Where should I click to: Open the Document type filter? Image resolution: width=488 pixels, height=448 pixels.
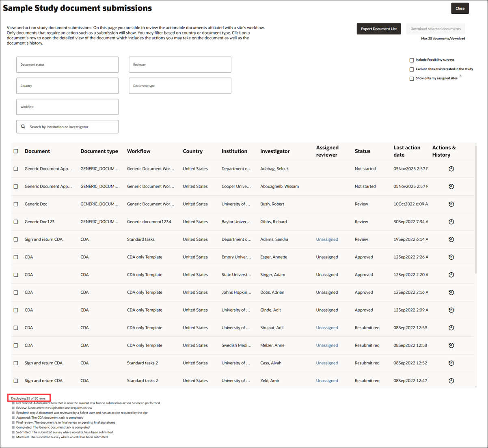click(180, 86)
